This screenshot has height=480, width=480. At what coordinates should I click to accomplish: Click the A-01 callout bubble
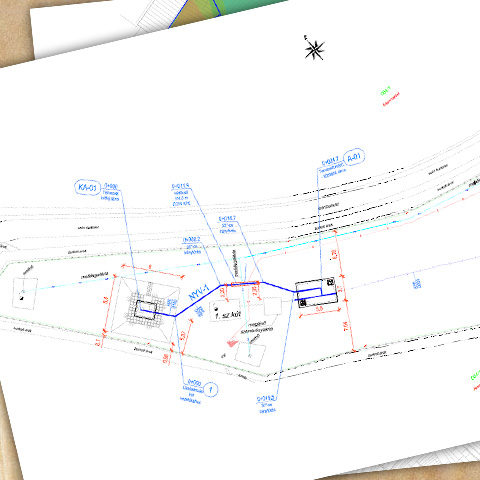[x=354, y=157]
